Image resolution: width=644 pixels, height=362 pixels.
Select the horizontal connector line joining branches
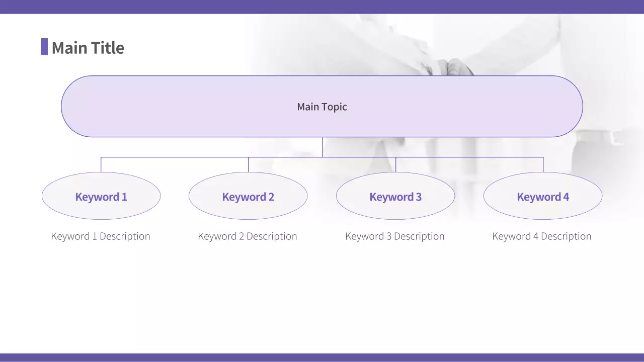tap(176, 157)
